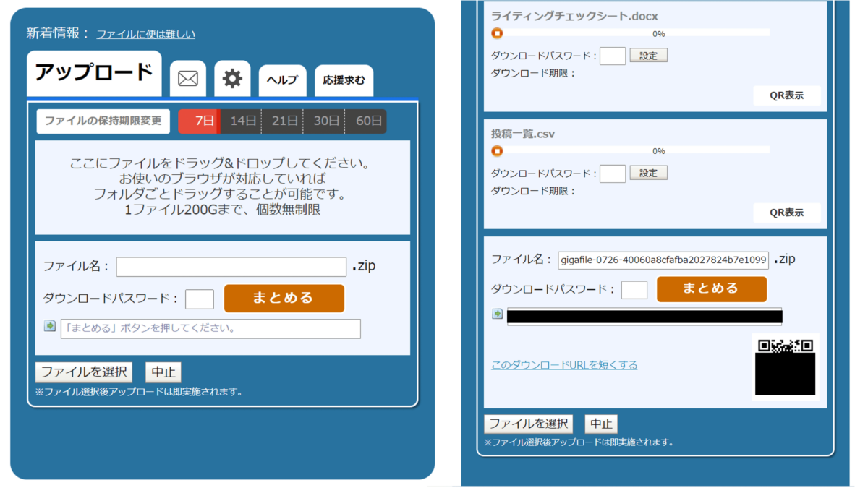868x488 pixels.
Task: Click the まとめる button in the left panel
Action: click(x=284, y=298)
